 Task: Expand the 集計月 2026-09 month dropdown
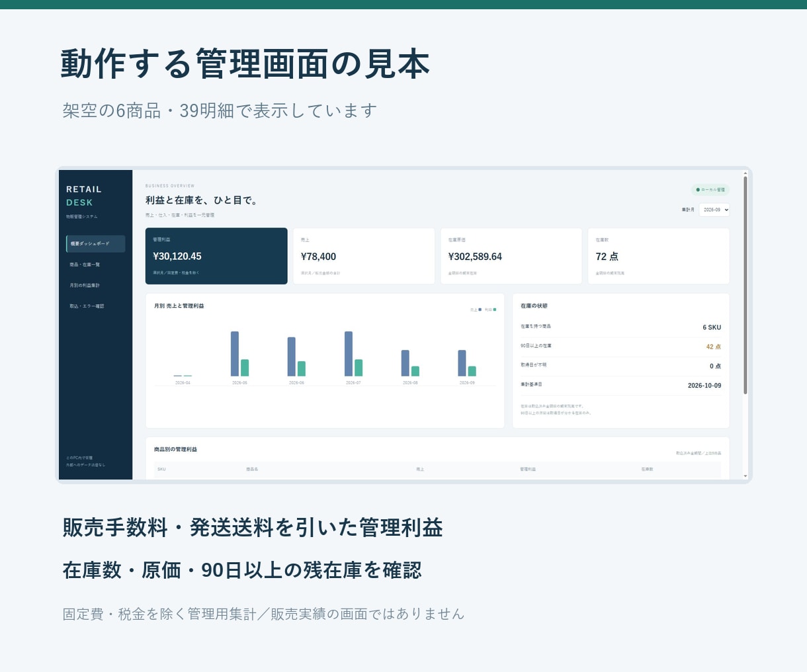coord(714,210)
